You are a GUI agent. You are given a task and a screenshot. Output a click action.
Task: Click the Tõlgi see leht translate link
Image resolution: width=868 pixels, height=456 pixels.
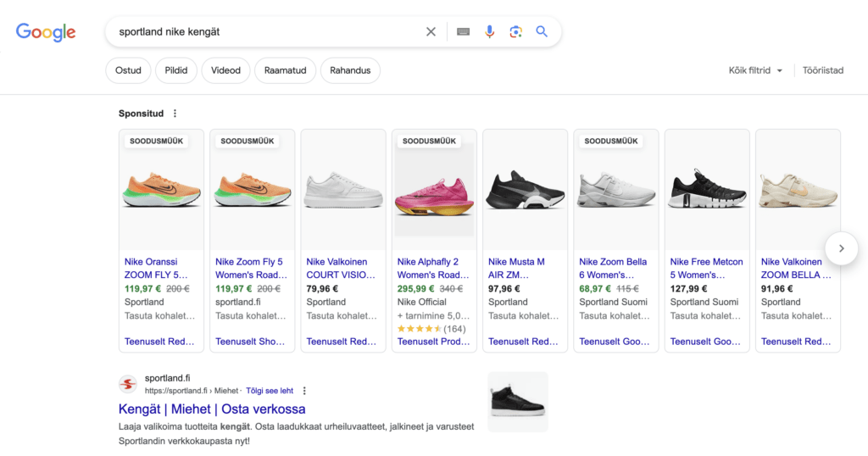[x=270, y=391]
